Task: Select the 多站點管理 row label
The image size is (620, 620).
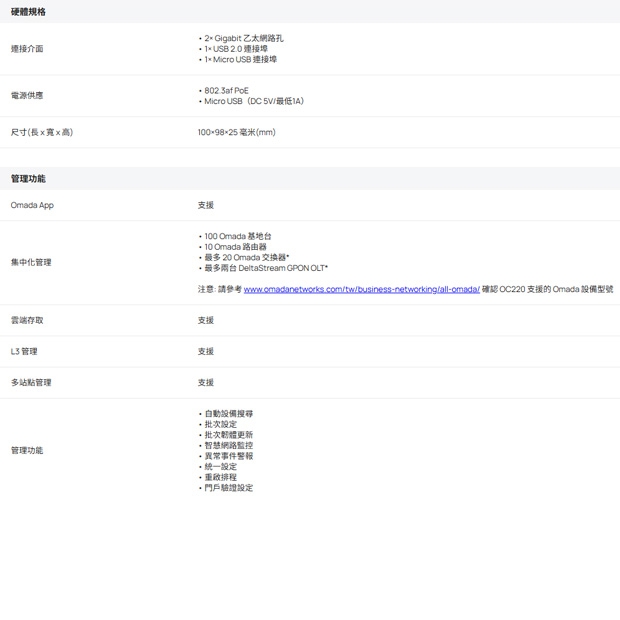Action: pyautogui.click(x=31, y=382)
